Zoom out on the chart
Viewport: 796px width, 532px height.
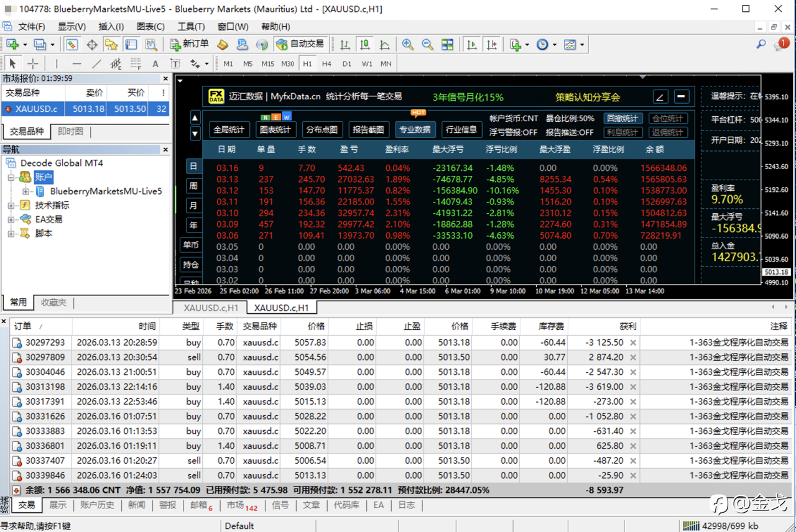coord(427,44)
